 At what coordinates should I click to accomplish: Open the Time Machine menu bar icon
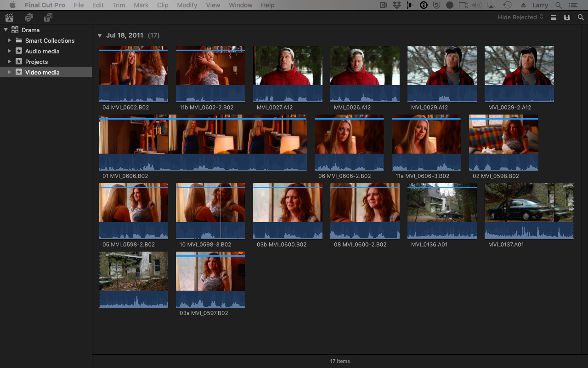[x=507, y=5]
